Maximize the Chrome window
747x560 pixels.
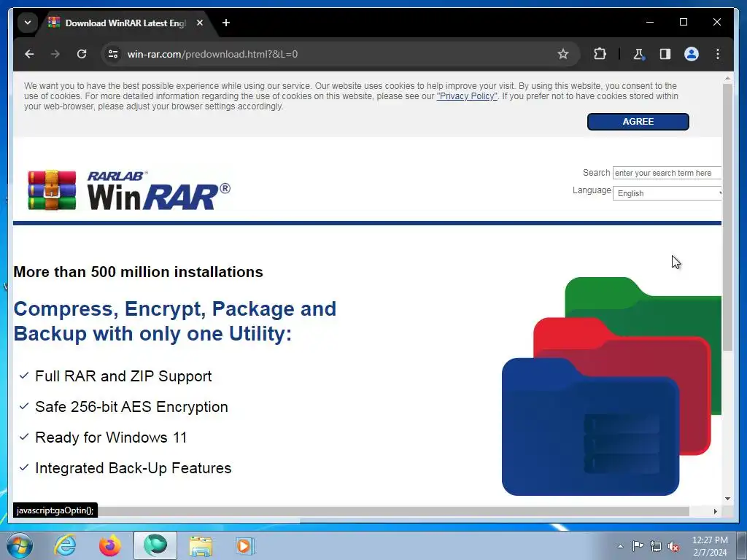click(x=683, y=22)
